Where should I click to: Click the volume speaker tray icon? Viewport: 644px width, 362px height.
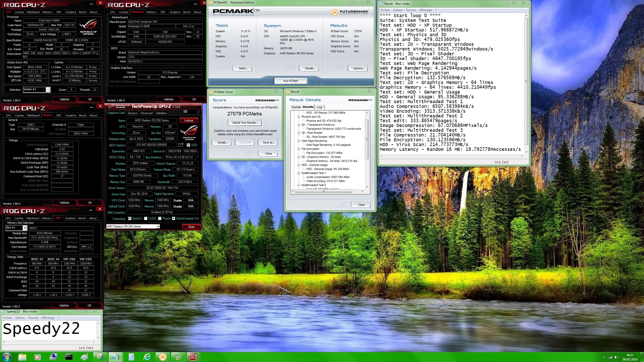click(x=616, y=357)
